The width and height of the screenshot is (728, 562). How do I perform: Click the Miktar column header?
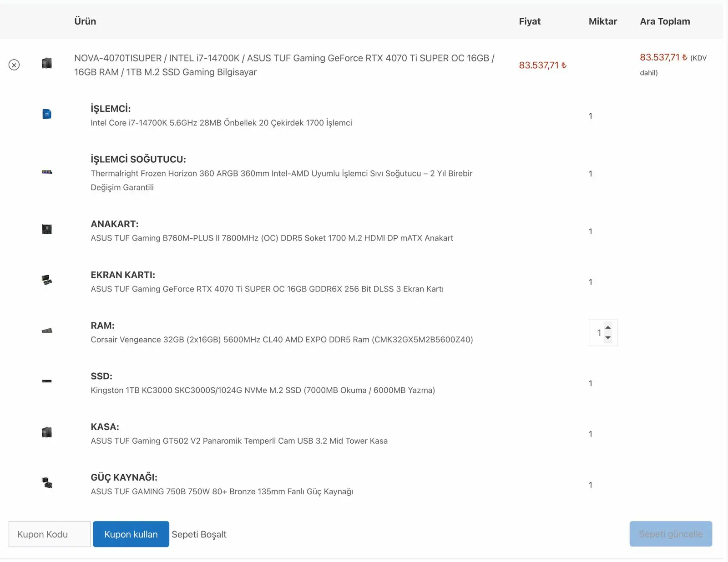[603, 21]
